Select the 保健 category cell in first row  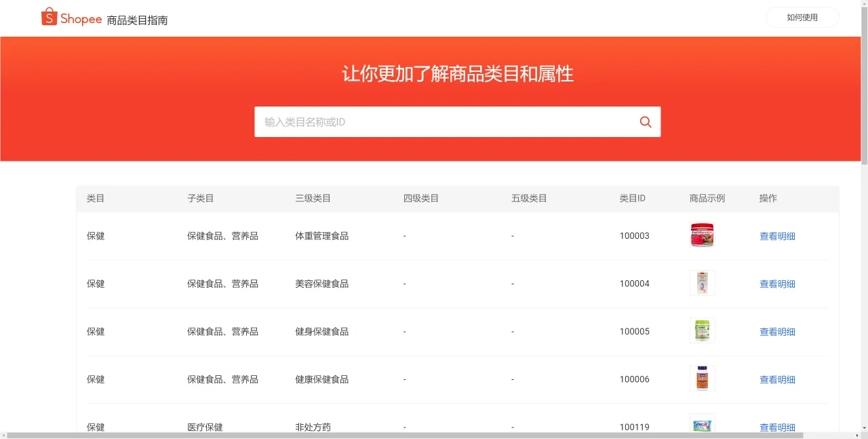[95, 235]
